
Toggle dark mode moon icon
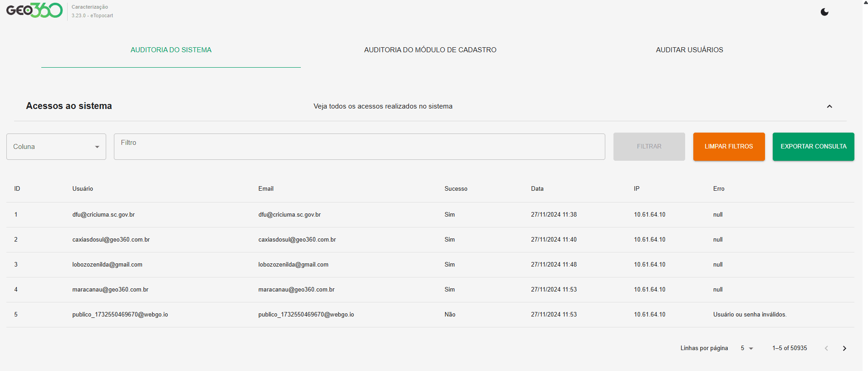click(x=824, y=12)
